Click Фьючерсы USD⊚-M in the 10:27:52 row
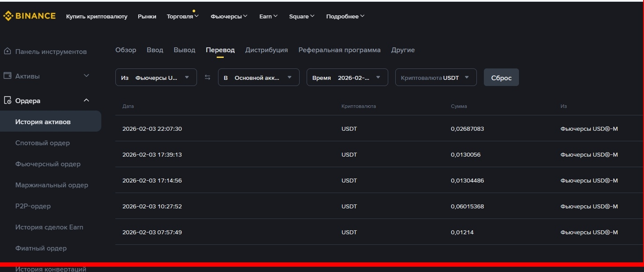 (589, 207)
